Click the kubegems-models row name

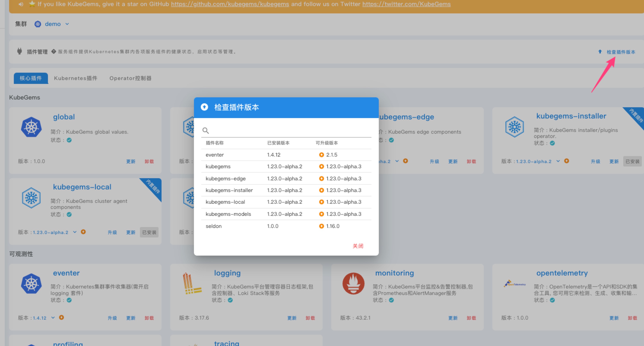tap(228, 214)
